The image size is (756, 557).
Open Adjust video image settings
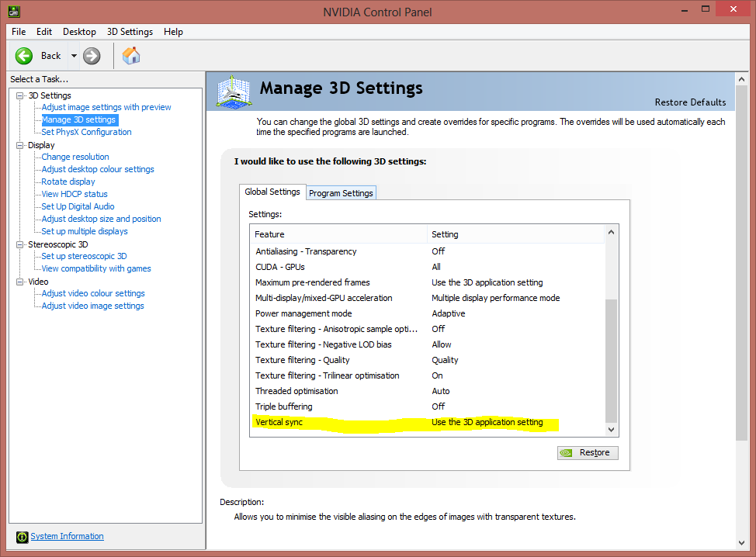tap(92, 306)
